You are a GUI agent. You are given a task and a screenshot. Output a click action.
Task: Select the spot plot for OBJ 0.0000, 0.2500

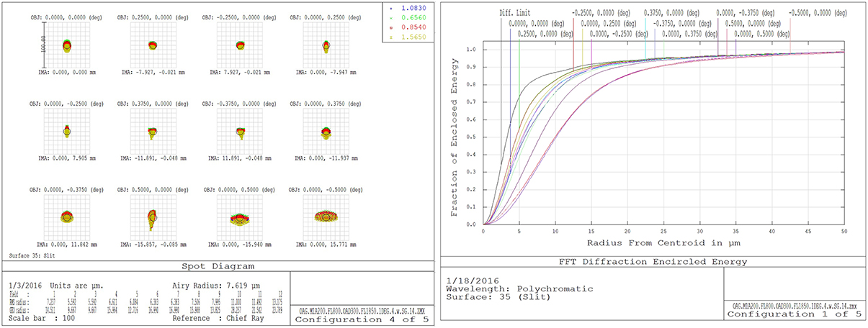tap(326, 46)
